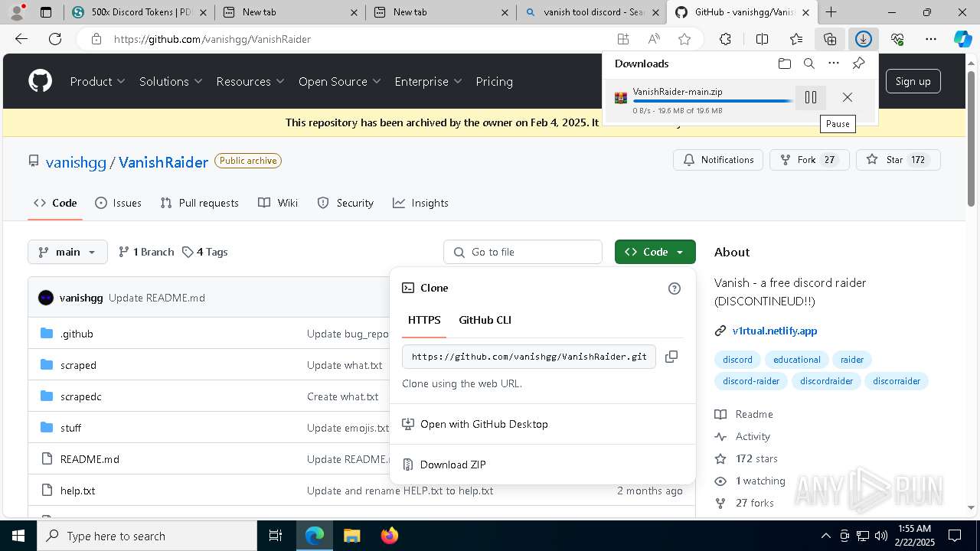The width and height of the screenshot is (980, 551).
Task: Go to the Code tab
Action: click(x=55, y=203)
